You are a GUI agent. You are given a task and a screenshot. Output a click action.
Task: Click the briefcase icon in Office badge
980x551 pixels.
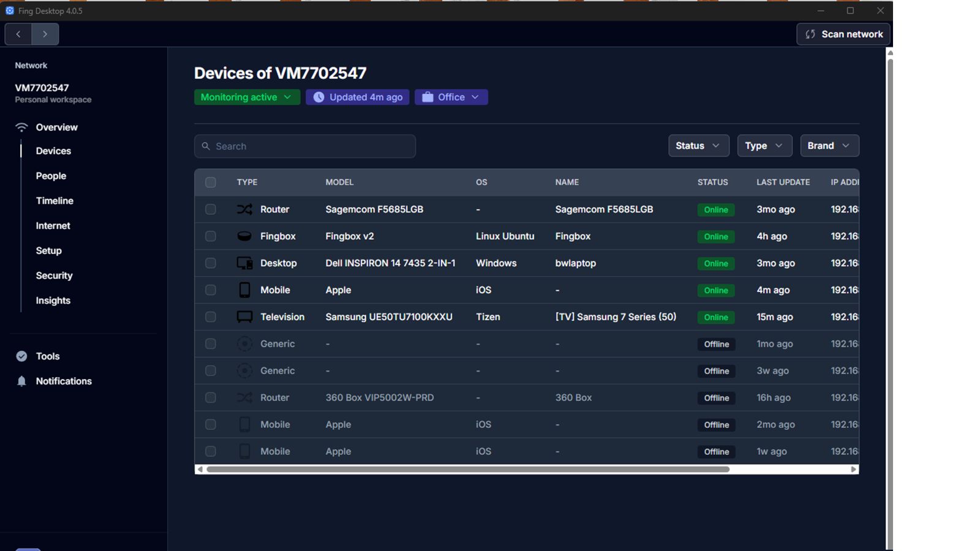coord(428,97)
